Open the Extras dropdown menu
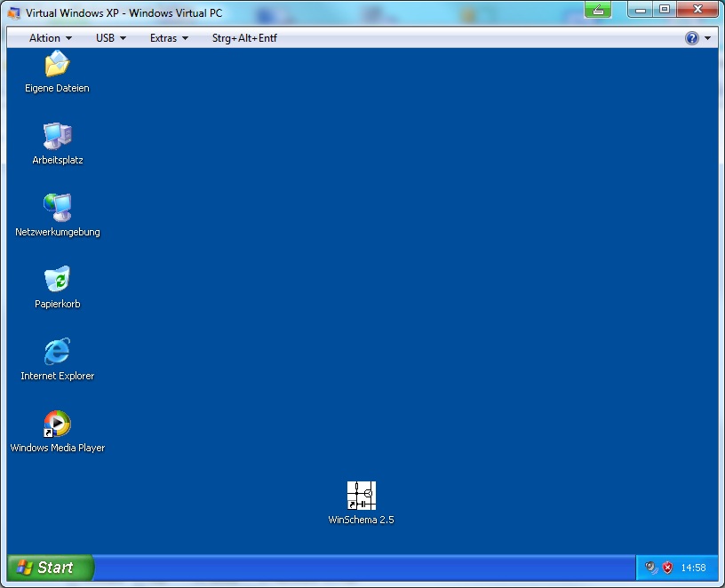Viewport: 725px width, 588px height. pyautogui.click(x=169, y=38)
